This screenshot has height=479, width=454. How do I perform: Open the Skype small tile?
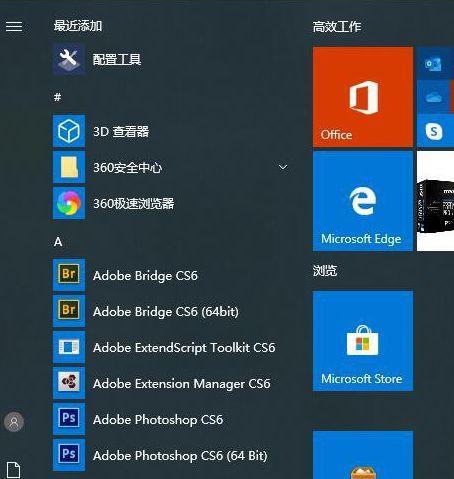(x=435, y=131)
